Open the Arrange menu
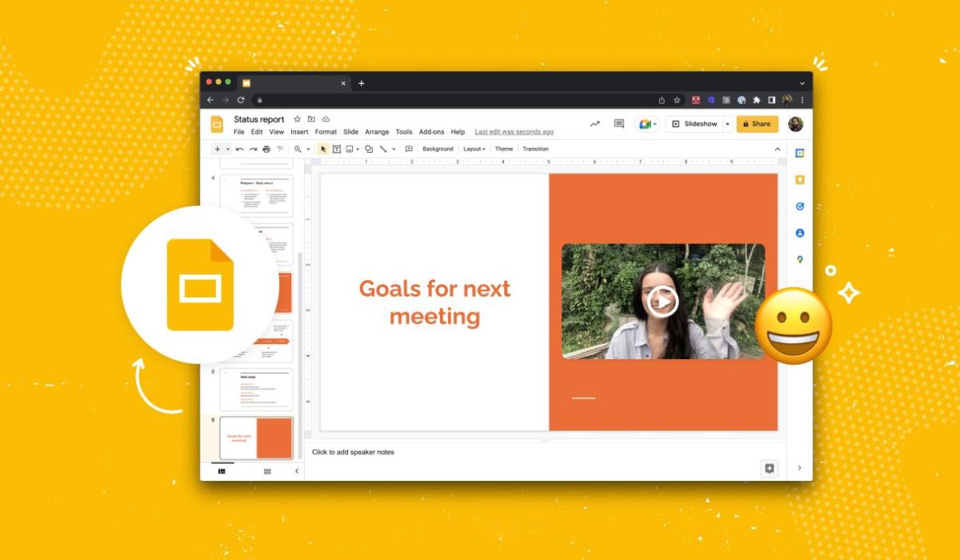Image resolution: width=960 pixels, height=560 pixels. coord(377,132)
